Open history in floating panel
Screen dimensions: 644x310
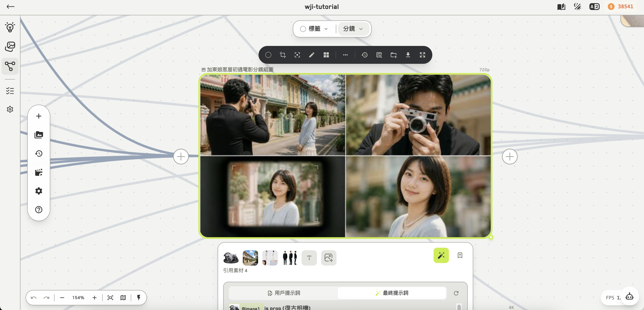[39, 154]
